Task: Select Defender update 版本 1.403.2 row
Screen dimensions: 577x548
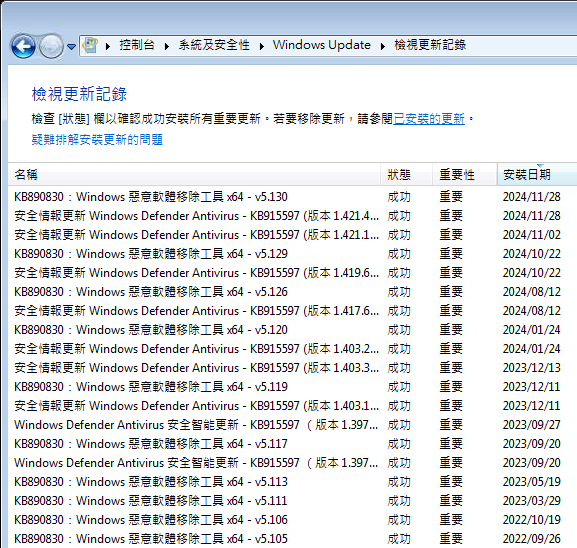Action: pyautogui.click(x=293, y=349)
